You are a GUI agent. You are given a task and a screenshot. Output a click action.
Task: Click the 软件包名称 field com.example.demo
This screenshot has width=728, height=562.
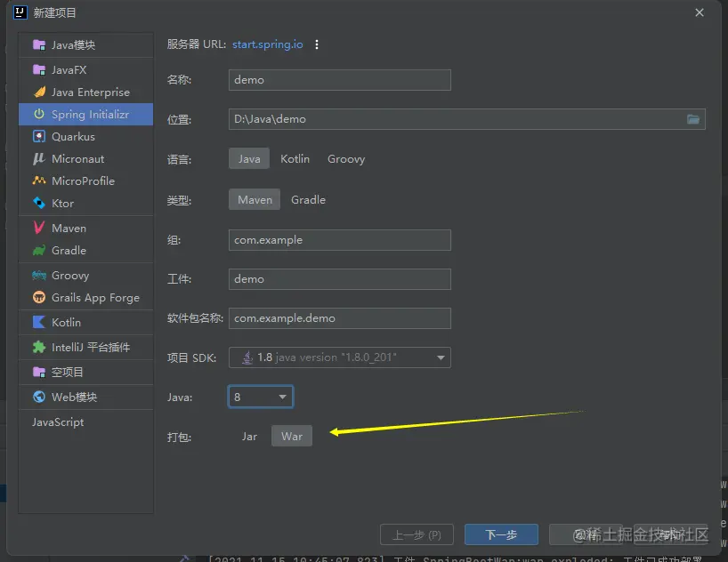point(340,318)
